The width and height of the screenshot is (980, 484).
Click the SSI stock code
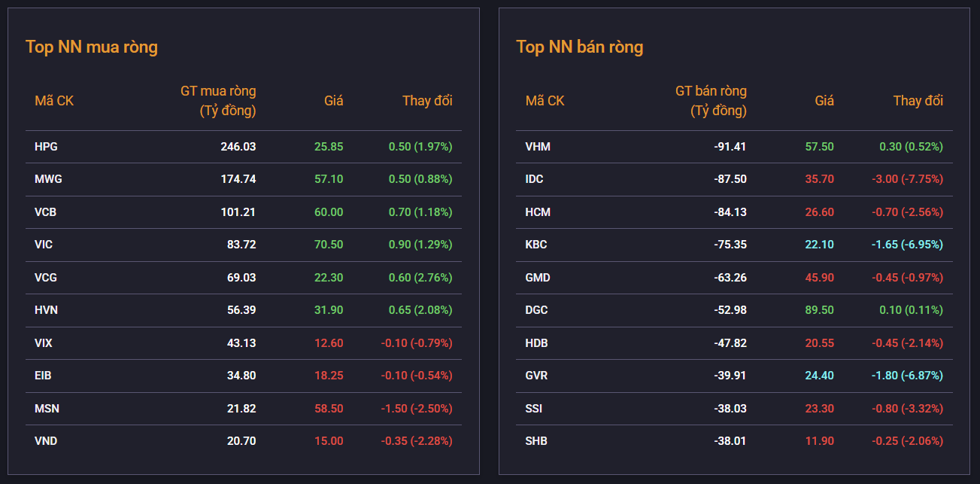pos(533,409)
